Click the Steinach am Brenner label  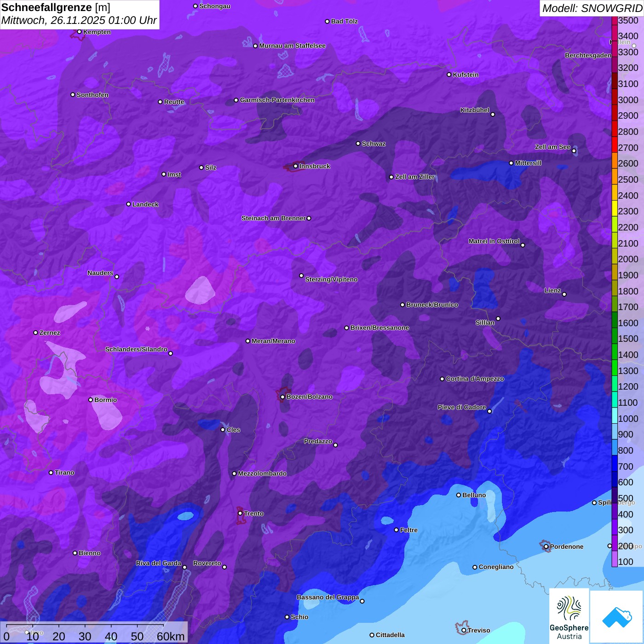[274, 218]
